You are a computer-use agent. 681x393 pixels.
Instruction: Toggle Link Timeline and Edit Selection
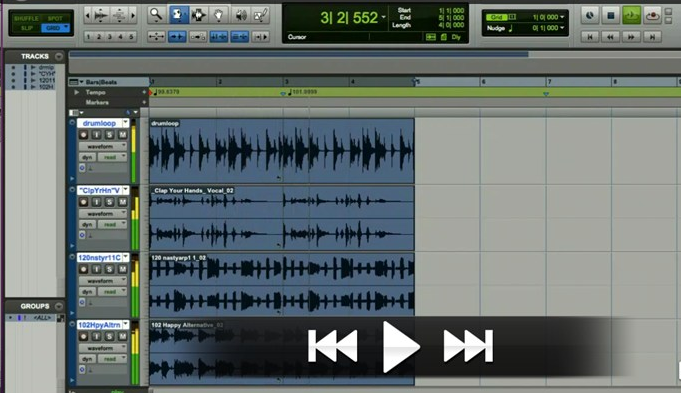219,37
